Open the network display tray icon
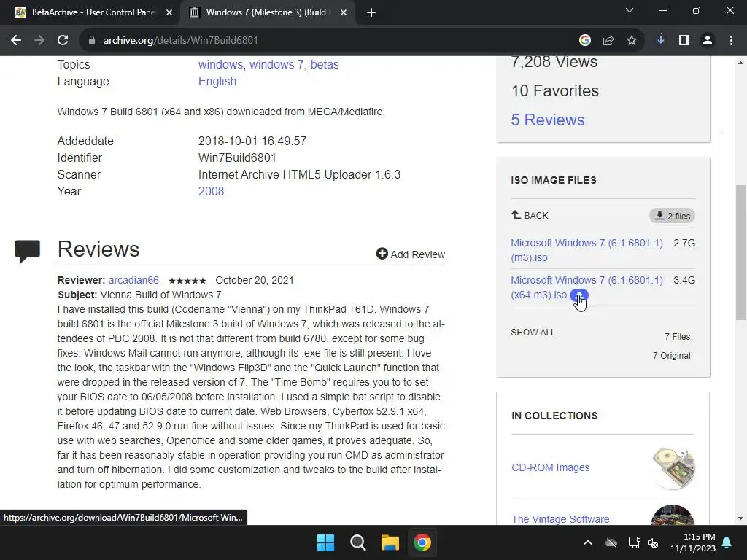 634,542
